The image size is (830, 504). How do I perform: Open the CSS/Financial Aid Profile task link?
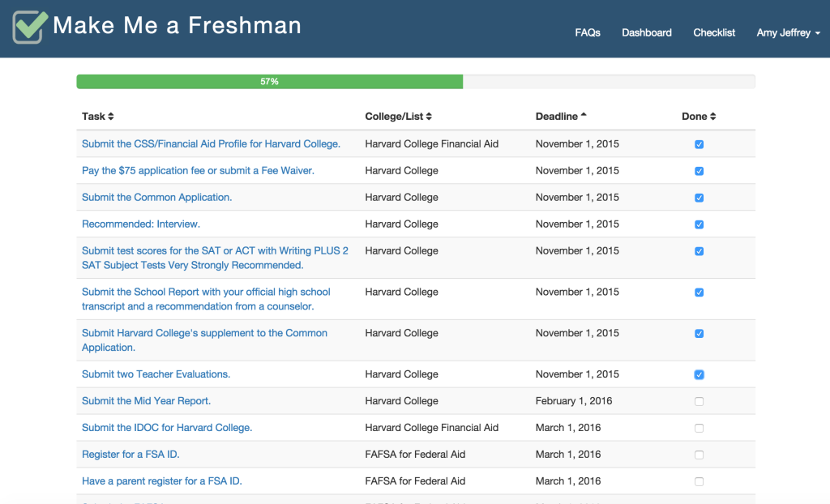point(211,143)
